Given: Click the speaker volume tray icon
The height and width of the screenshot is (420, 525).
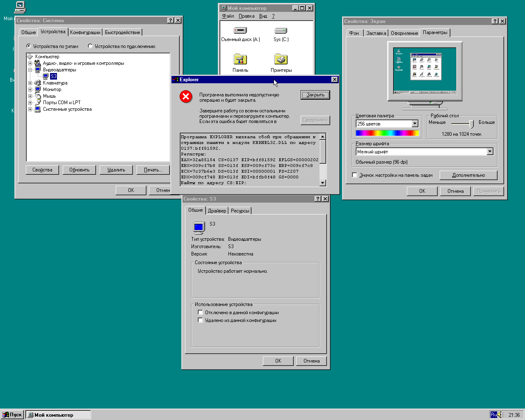Looking at the screenshot, I should pos(500,415).
